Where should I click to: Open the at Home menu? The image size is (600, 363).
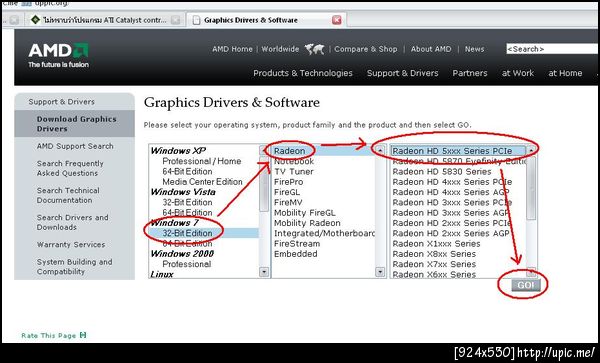[x=565, y=73]
